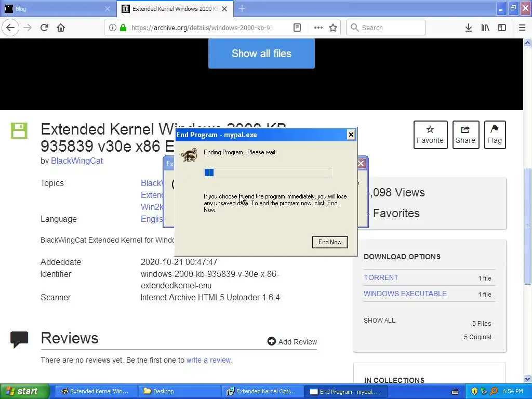
Task: Switch to the Extended Kernel Opti... taskbar item
Action: [262, 391]
